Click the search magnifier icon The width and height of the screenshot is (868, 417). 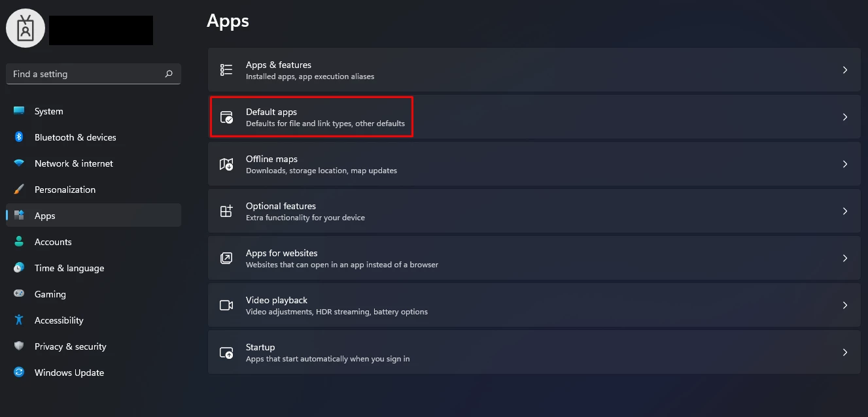169,74
